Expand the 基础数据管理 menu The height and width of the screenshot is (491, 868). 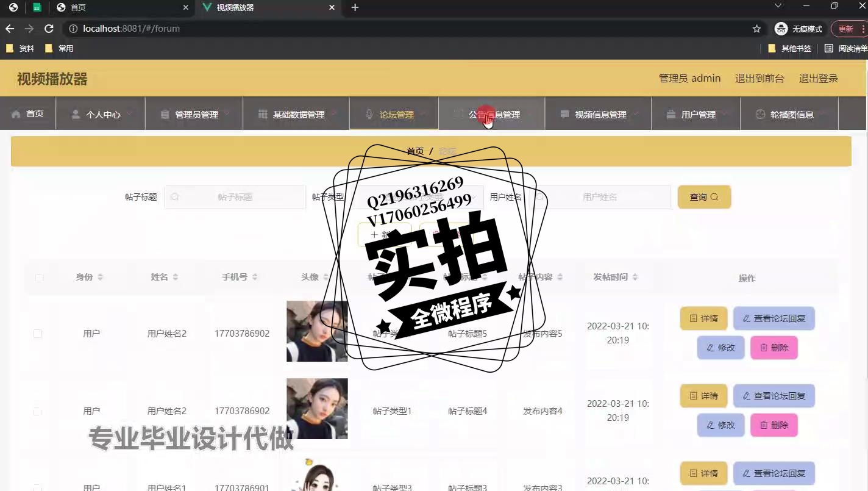(x=296, y=114)
